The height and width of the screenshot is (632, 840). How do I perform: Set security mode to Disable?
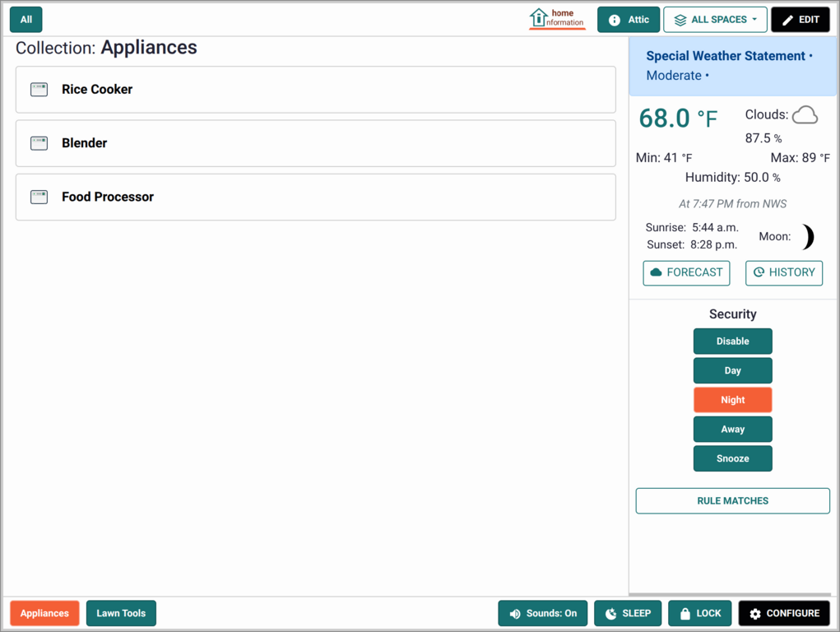[733, 342]
